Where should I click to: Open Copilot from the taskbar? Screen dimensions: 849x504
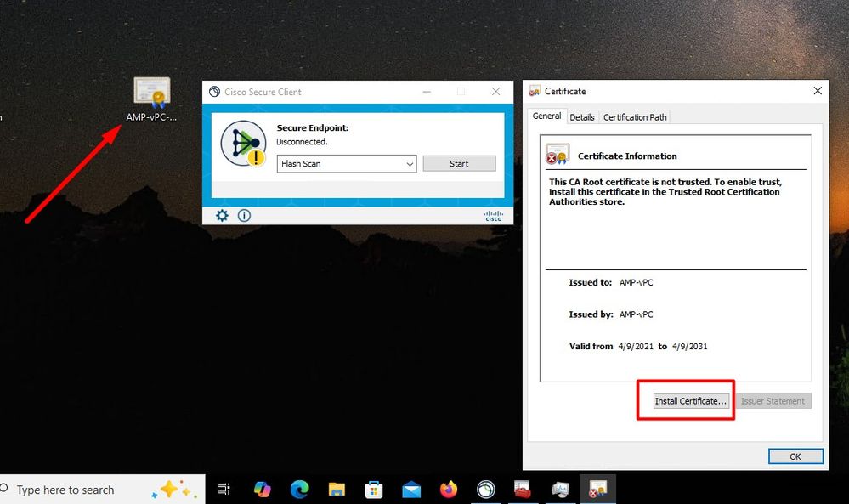(x=262, y=490)
